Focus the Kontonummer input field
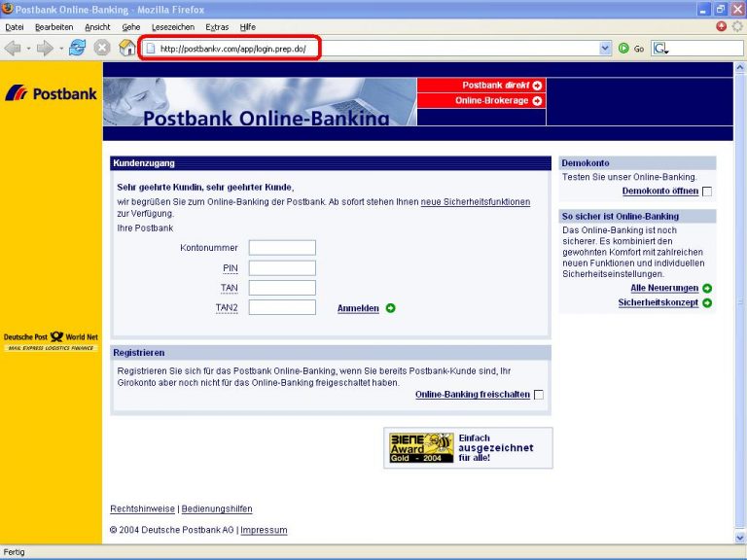 point(282,248)
